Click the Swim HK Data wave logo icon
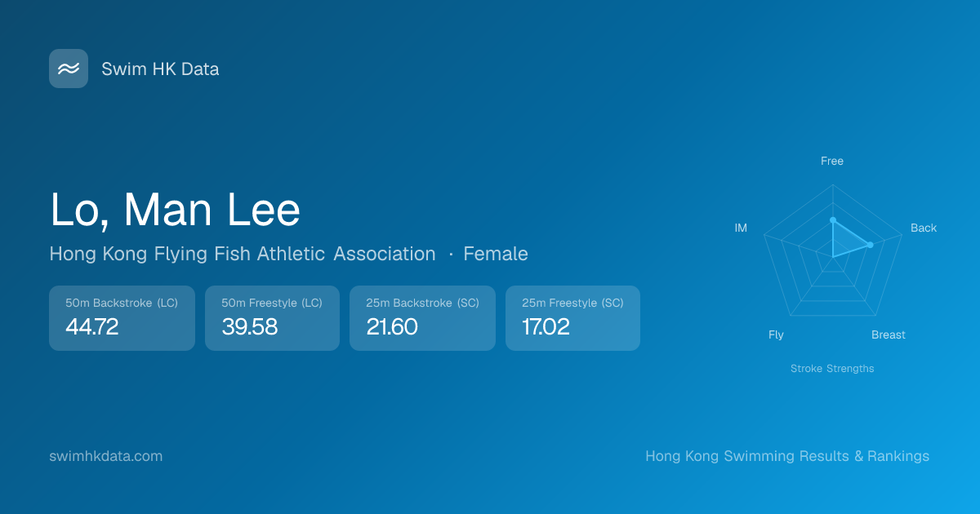The width and height of the screenshot is (980, 514). [69, 69]
